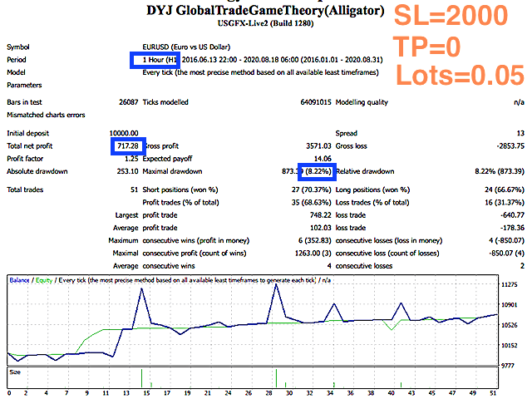Screen dimensions: 532x399
Task: Click the SL=2000 orange annotation text
Action: 451,16
